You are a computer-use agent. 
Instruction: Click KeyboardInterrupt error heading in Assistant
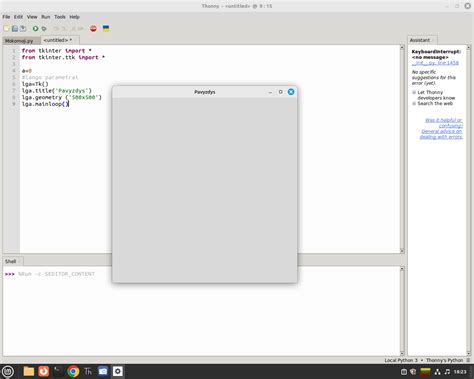(436, 52)
